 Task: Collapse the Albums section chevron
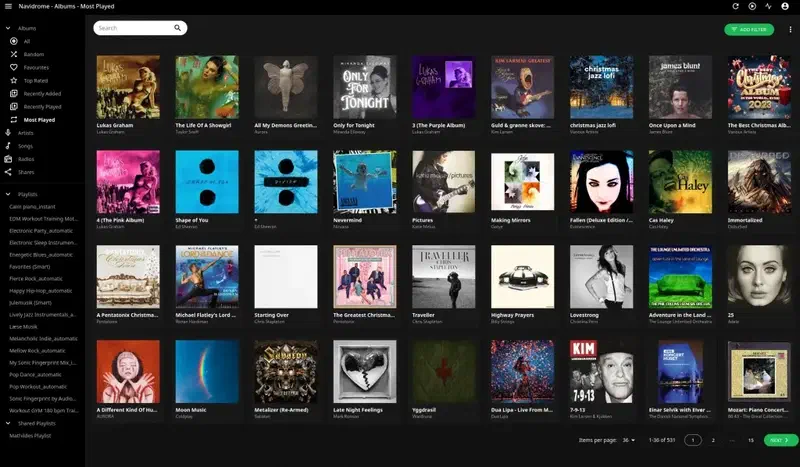point(8,28)
